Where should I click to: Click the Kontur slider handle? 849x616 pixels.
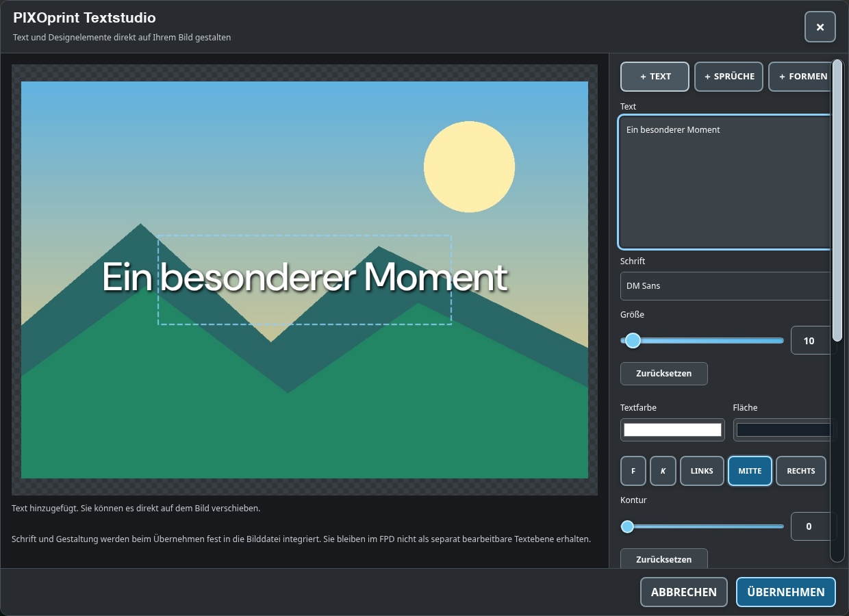click(x=627, y=526)
